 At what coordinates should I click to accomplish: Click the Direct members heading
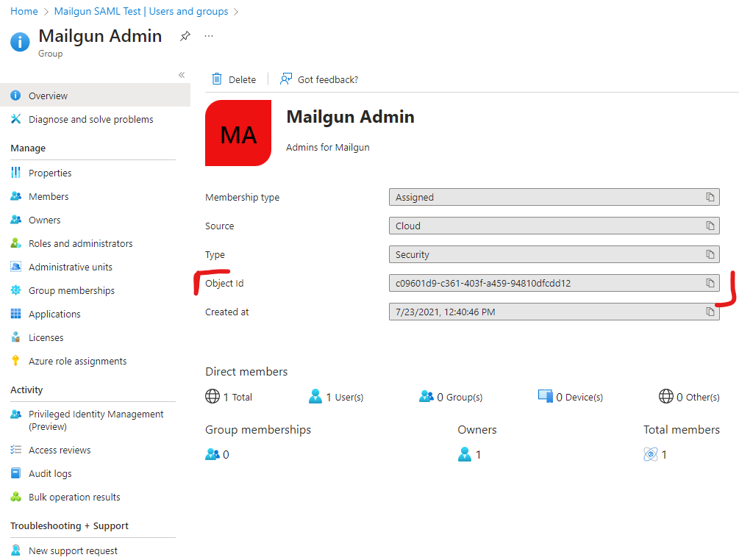[246, 372]
